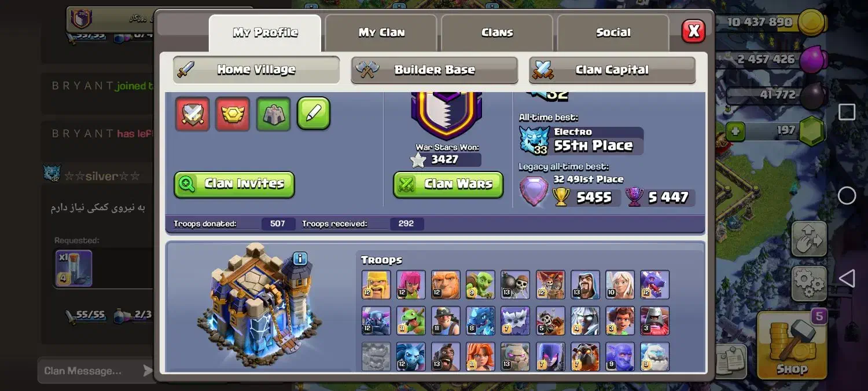Tap the green Clan Castle badge icon
Viewport: 868px width, 391px height.
tap(273, 114)
